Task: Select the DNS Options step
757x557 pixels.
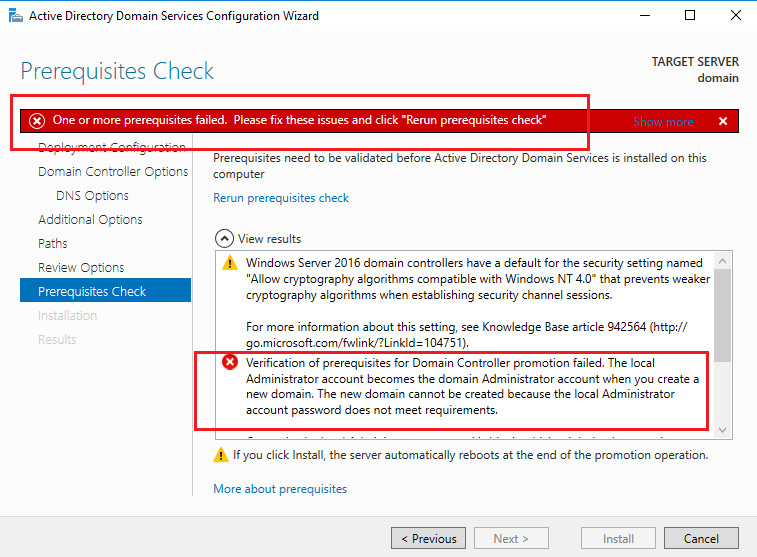Action: click(92, 195)
